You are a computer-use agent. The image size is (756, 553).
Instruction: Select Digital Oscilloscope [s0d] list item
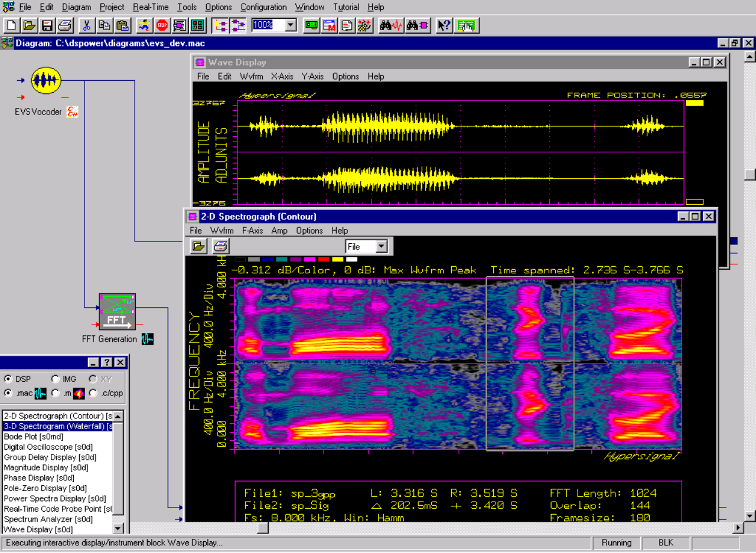tap(58, 447)
